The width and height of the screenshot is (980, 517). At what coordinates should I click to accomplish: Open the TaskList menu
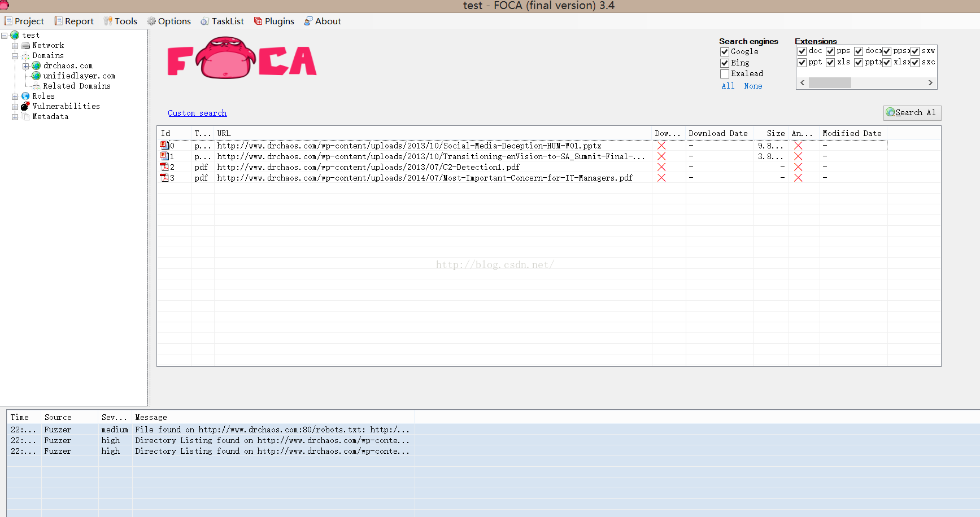coord(222,21)
